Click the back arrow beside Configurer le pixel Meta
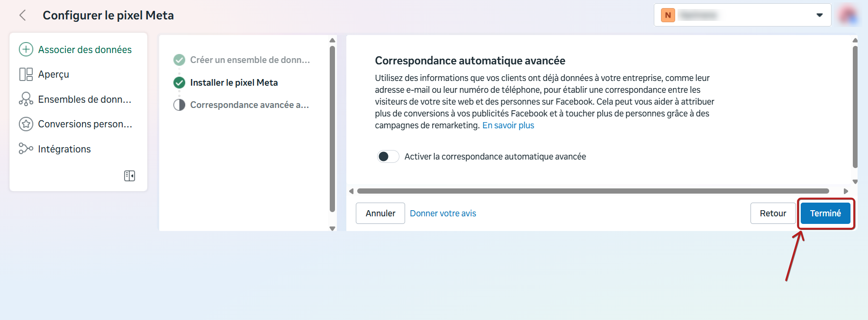The width and height of the screenshot is (868, 320). (x=23, y=15)
